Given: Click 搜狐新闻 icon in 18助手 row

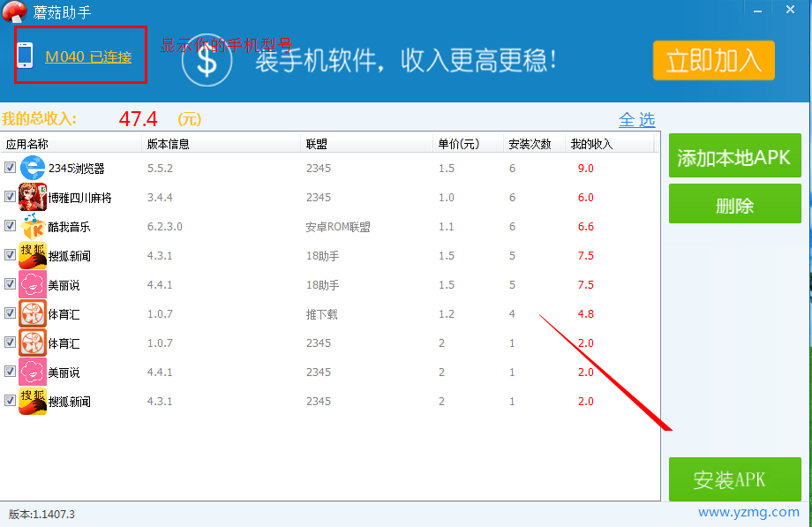Looking at the screenshot, I should 33,255.
